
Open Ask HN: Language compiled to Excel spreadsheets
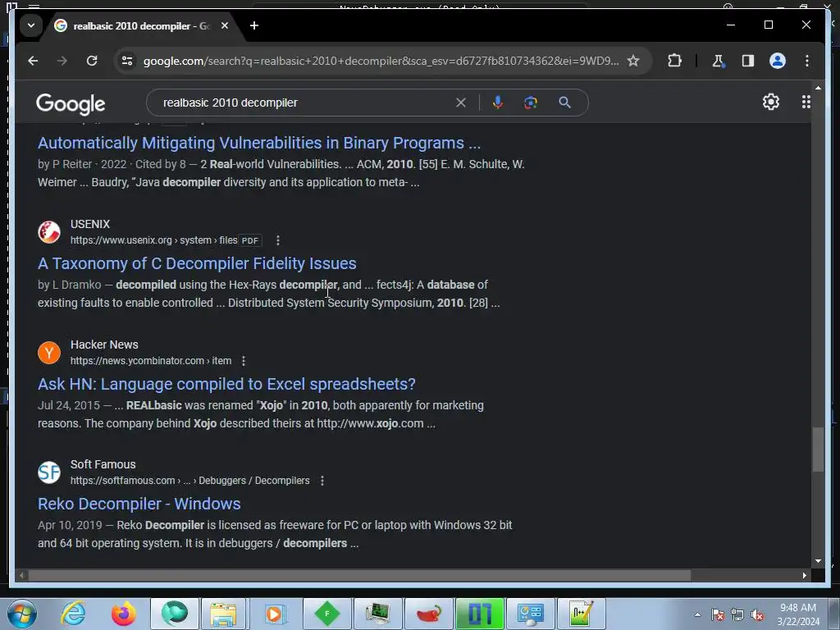[x=226, y=384]
